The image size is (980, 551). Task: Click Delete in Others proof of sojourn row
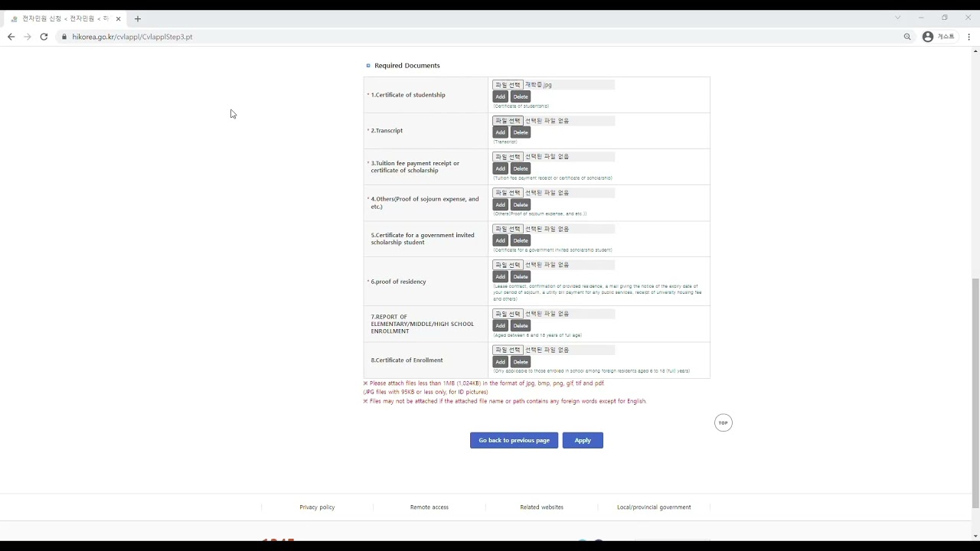point(521,204)
